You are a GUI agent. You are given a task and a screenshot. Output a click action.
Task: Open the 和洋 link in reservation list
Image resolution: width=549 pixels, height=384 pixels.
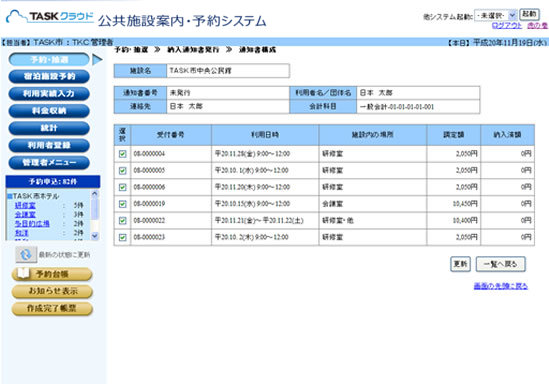coord(22,233)
